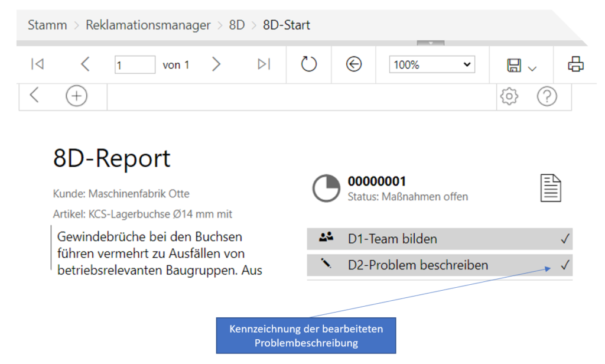The height and width of the screenshot is (364, 605).
Task: Click the Artikel: KCS-Lagerbuchse line
Action: [142, 214]
